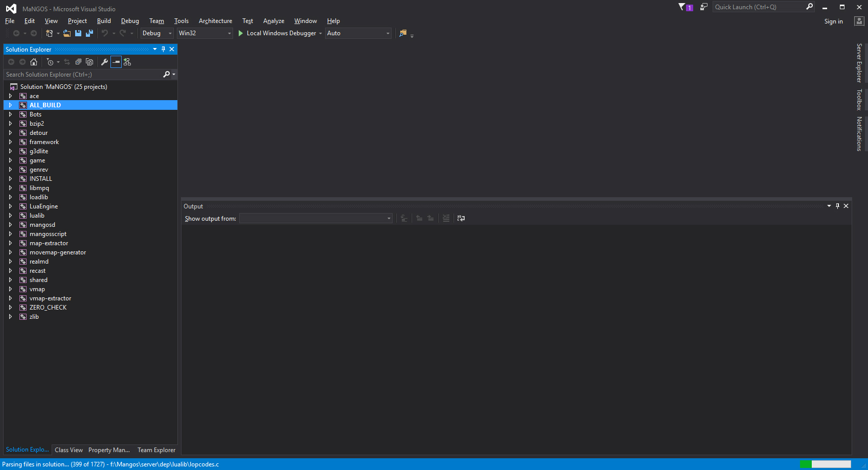Open Properties with the wrench icon
The height and width of the screenshot is (470, 868).
point(105,62)
